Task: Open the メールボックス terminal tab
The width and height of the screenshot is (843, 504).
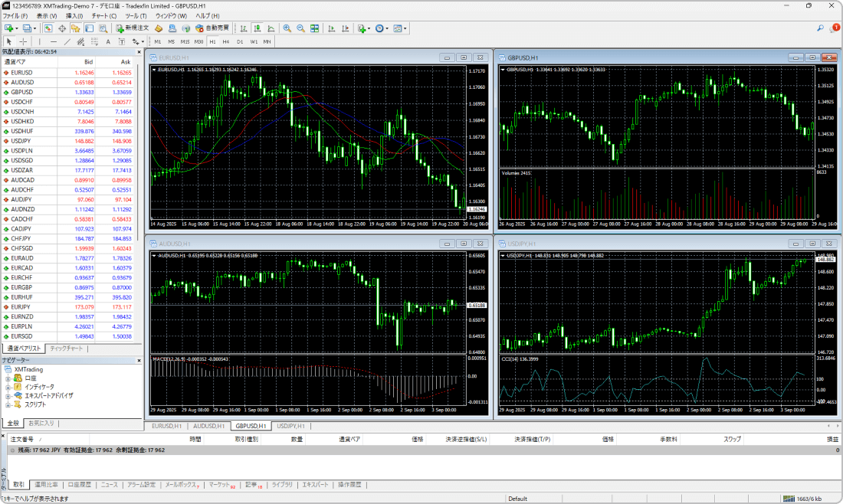Action: point(182,485)
